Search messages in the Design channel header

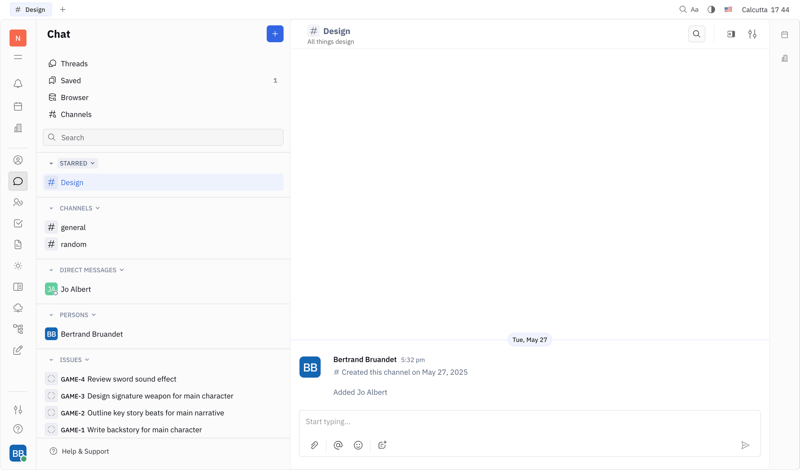coord(696,34)
